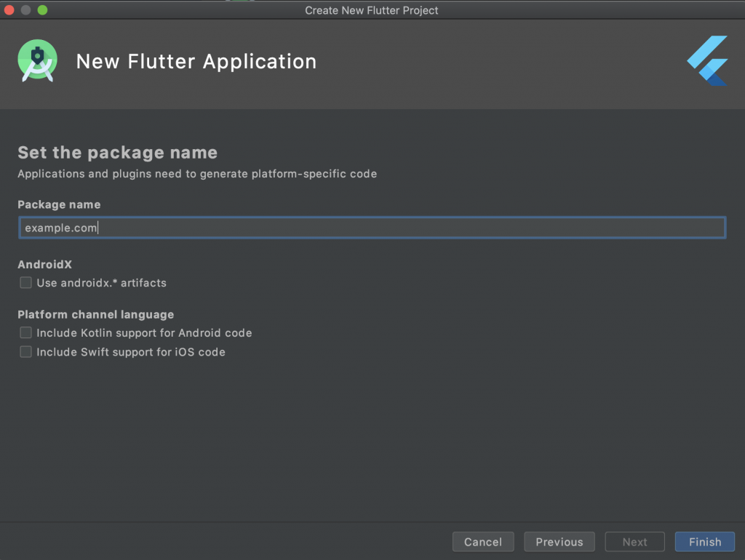Check Include Kotlin support for Android code
This screenshot has width=745, height=560.
(25, 332)
